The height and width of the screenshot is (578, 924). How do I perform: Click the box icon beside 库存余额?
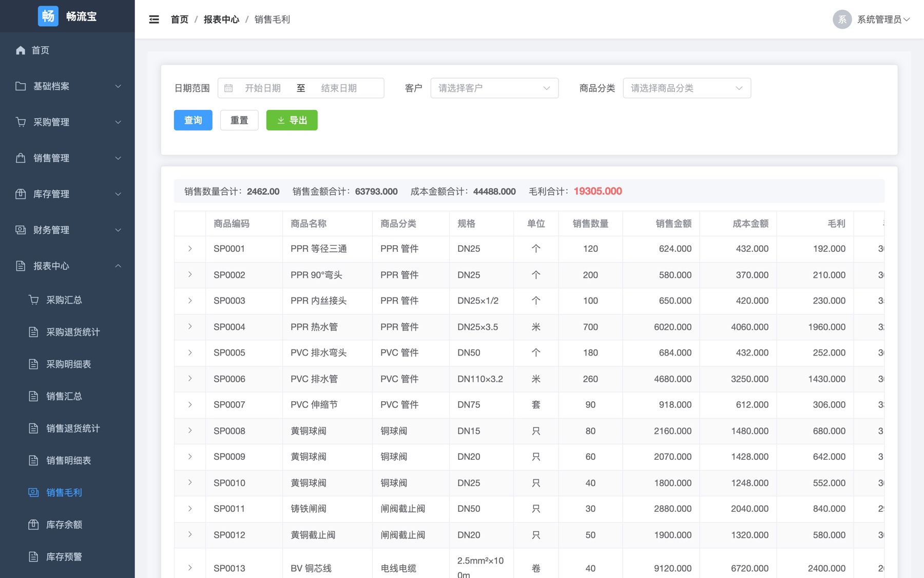pyautogui.click(x=33, y=525)
